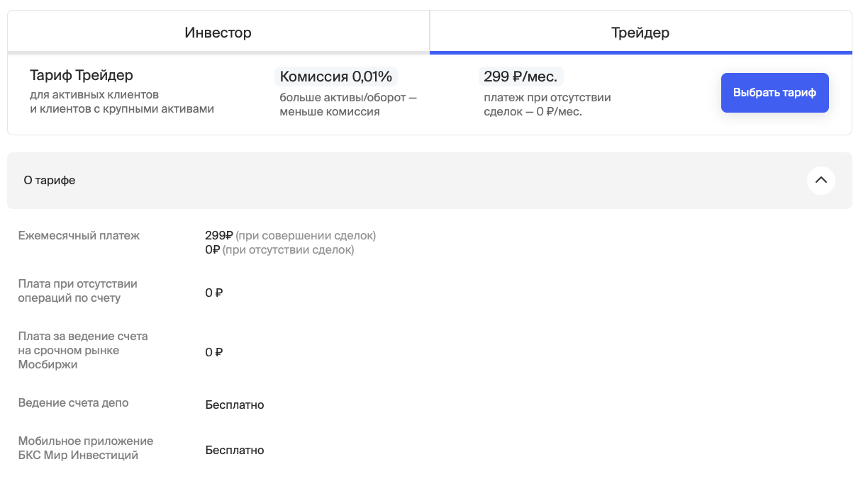Screen dimensions: 868x486
Task: Click the 299₽ при совершении сделок value
Action: 290,236
